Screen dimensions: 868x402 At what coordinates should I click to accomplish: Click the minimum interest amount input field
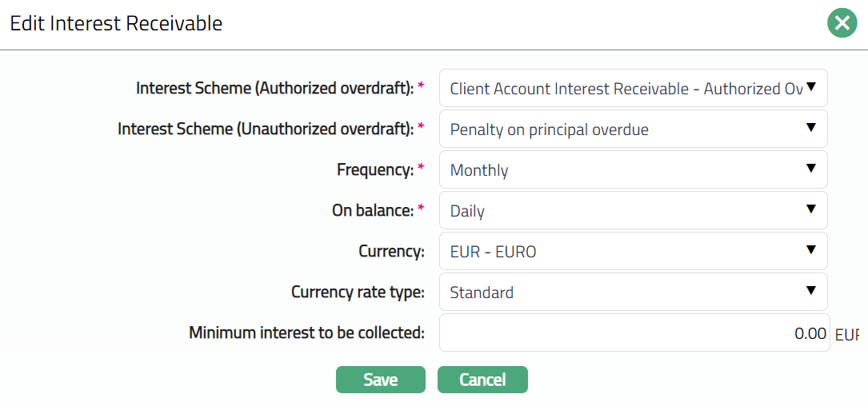[x=633, y=333]
